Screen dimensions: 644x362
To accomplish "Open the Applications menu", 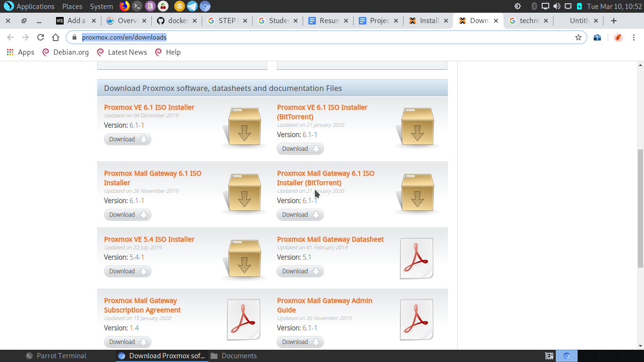I will tap(29, 6).
